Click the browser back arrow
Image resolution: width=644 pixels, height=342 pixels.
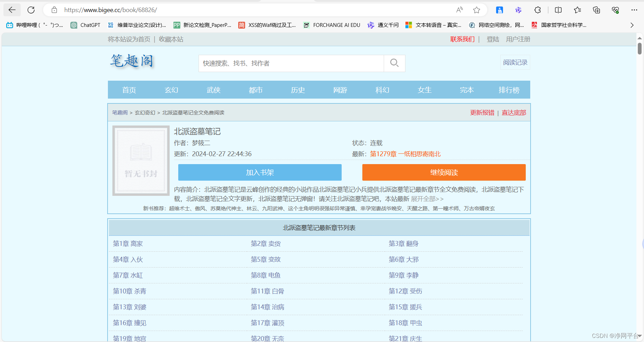tap(12, 10)
